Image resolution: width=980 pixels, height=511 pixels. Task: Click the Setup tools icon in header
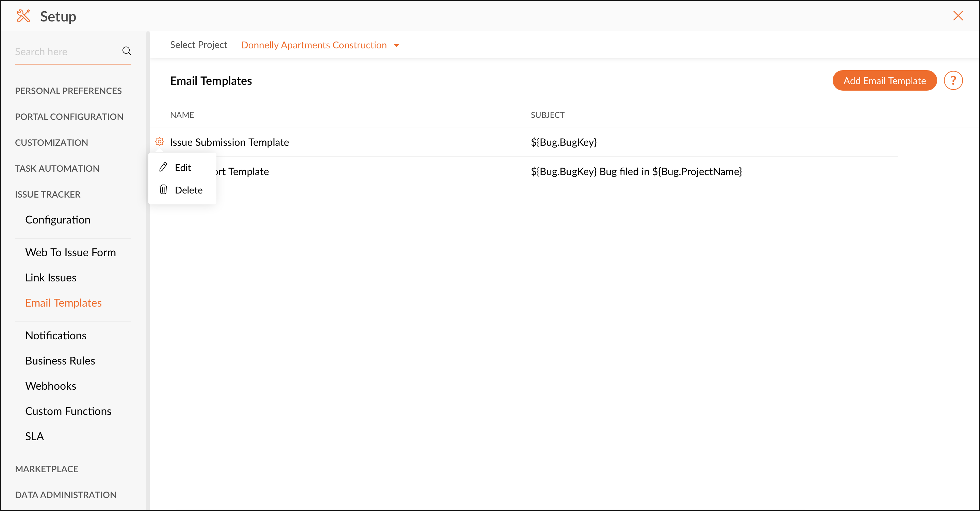[23, 16]
